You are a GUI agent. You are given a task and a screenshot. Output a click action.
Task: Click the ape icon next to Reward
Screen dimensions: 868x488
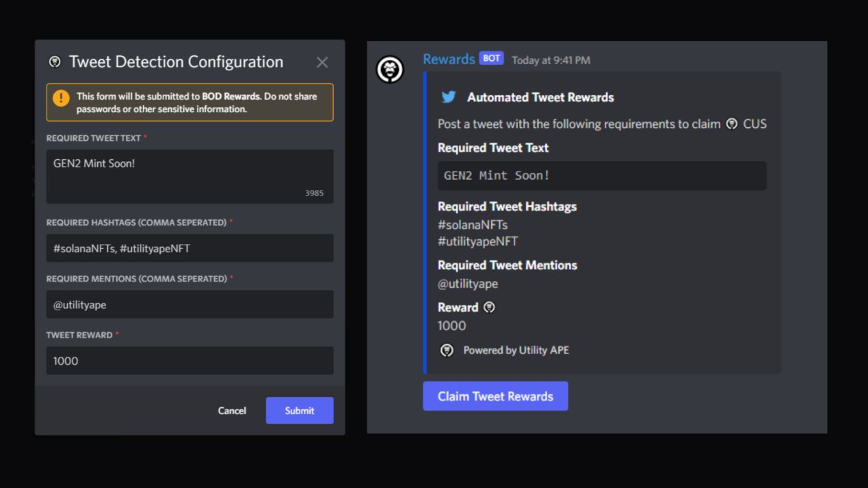click(489, 308)
